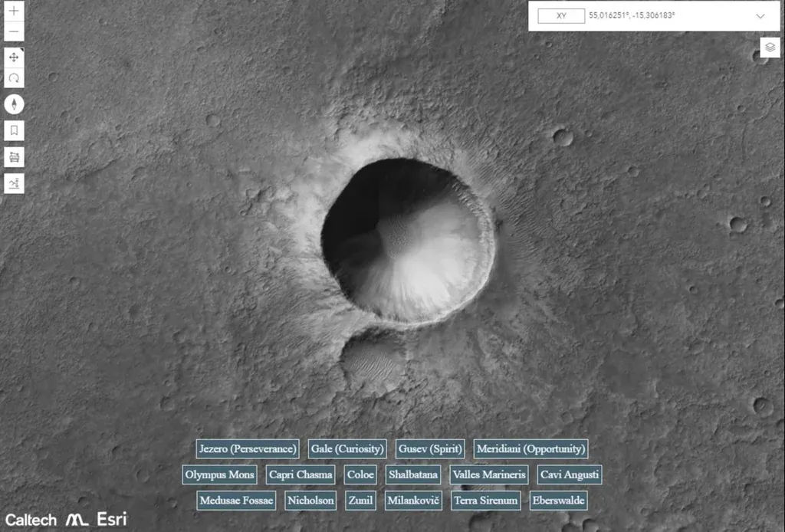Open the bookmarks panel
This screenshot has height=532, width=785.
14,130
